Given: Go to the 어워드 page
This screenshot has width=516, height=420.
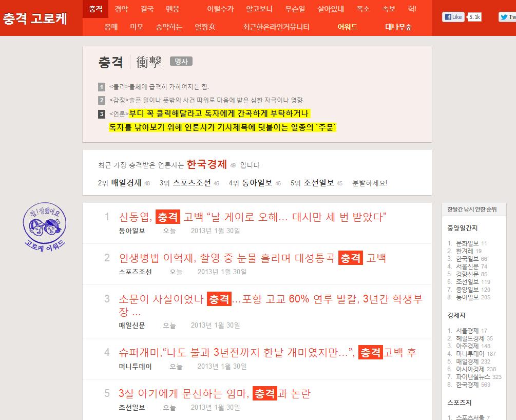Looking at the screenshot, I should (x=348, y=27).
